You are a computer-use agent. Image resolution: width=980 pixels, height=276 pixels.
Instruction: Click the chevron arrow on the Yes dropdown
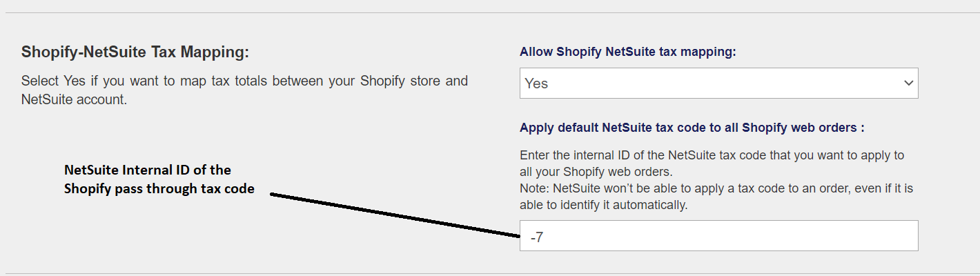(x=908, y=83)
